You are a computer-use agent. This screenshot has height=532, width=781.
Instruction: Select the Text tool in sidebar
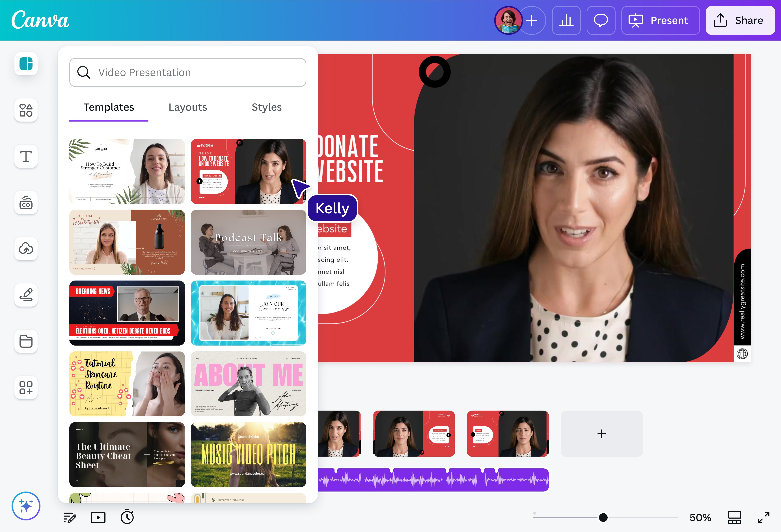tap(26, 156)
